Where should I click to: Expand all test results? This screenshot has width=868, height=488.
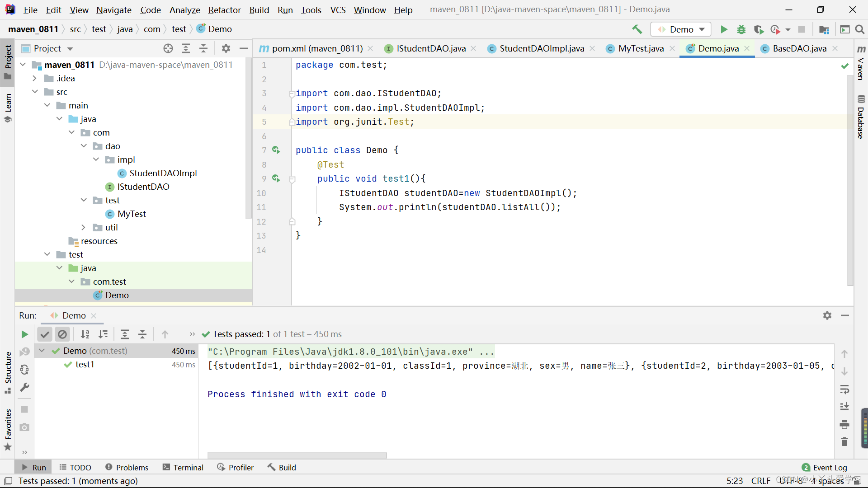click(125, 334)
